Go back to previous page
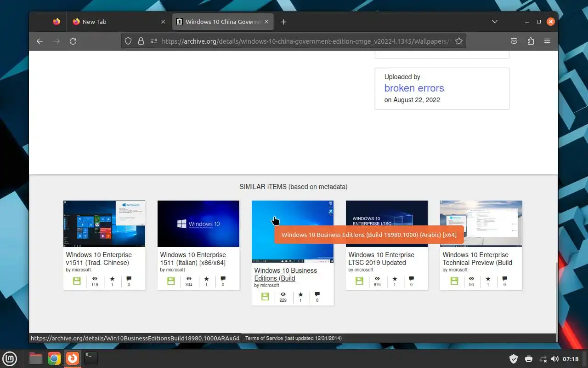588x368 pixels. pyautogui.click(x=40, y=41)
